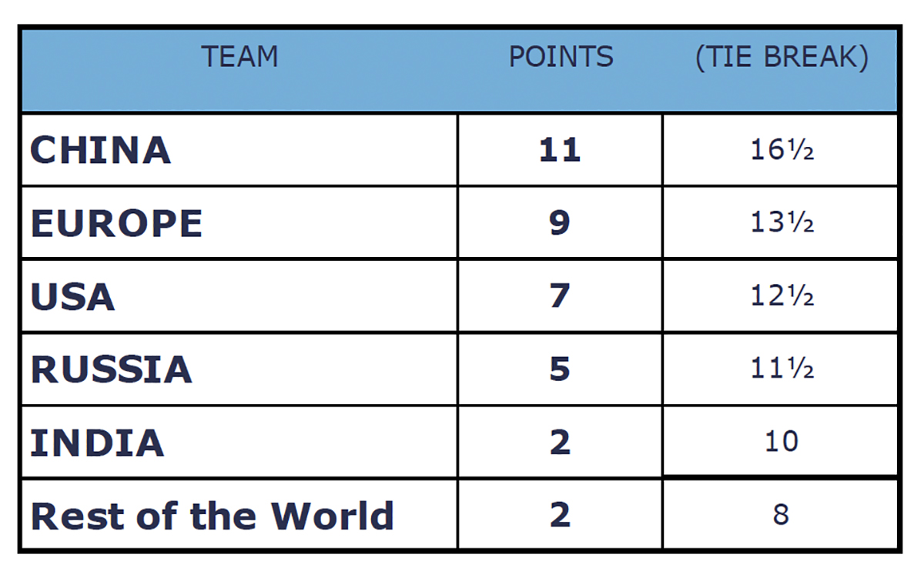
Task: Click the TEAM column header
Action: pyautogui.click(x=239, y=57)
